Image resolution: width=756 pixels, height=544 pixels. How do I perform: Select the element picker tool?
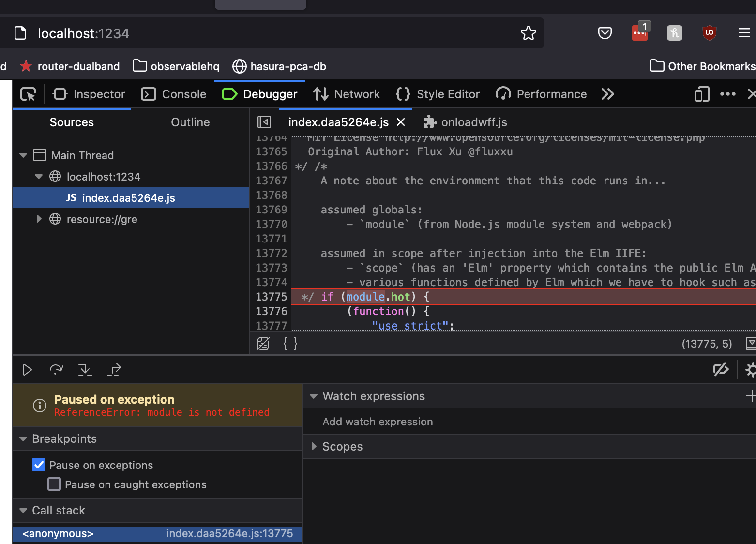click(x=28, y=94)
